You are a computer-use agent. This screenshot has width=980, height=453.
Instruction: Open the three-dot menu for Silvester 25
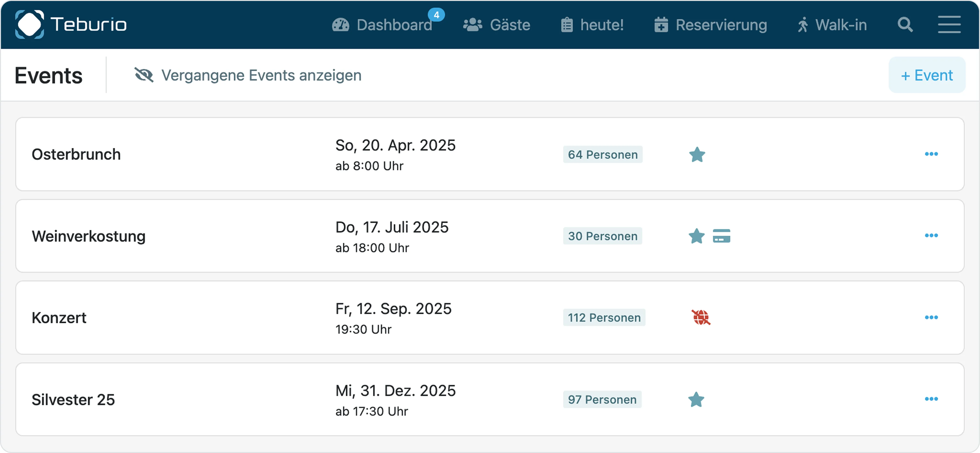pos(931,399)
